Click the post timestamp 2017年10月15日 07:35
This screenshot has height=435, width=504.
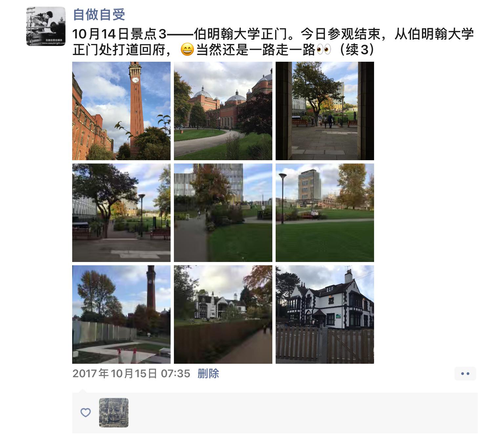point(131,374)
